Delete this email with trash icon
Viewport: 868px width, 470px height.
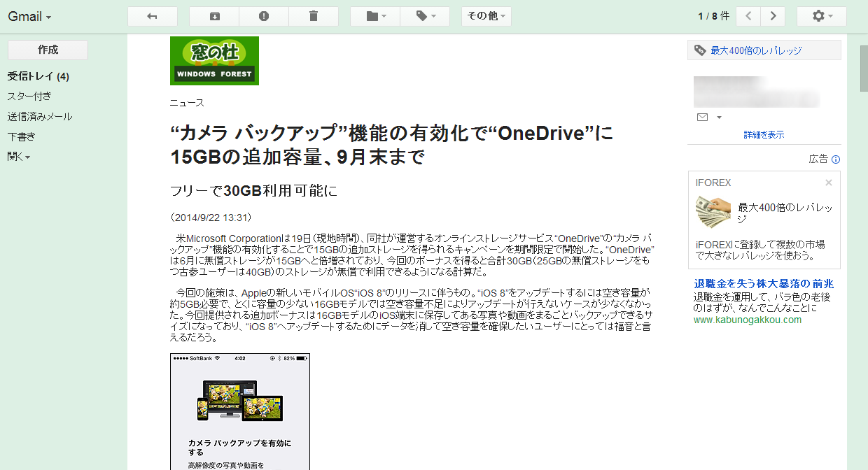click(x=314, y=16)
